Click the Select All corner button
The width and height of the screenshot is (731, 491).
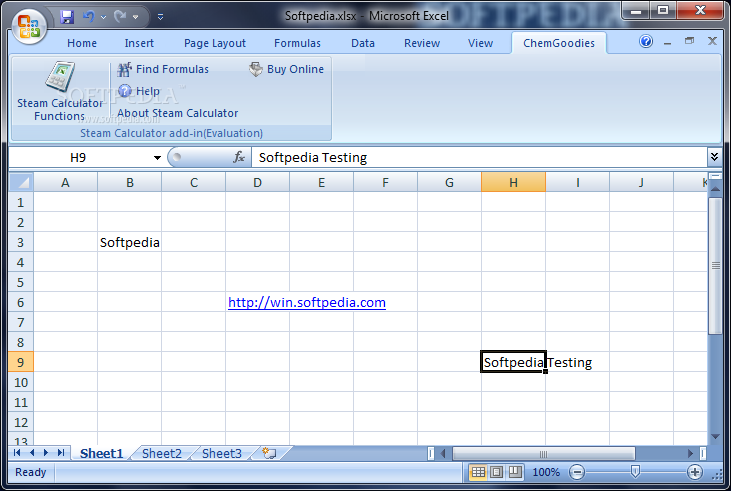(x=21, y=182)
